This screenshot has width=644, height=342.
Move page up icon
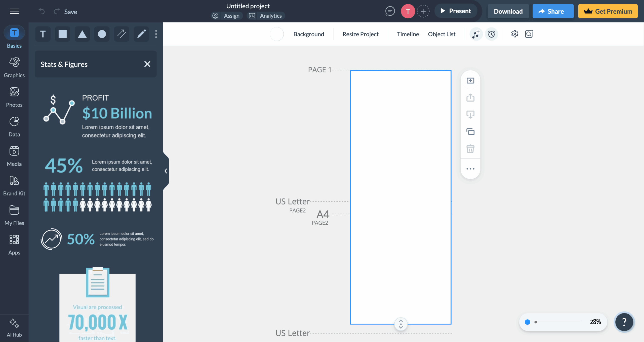pos(470,97)
